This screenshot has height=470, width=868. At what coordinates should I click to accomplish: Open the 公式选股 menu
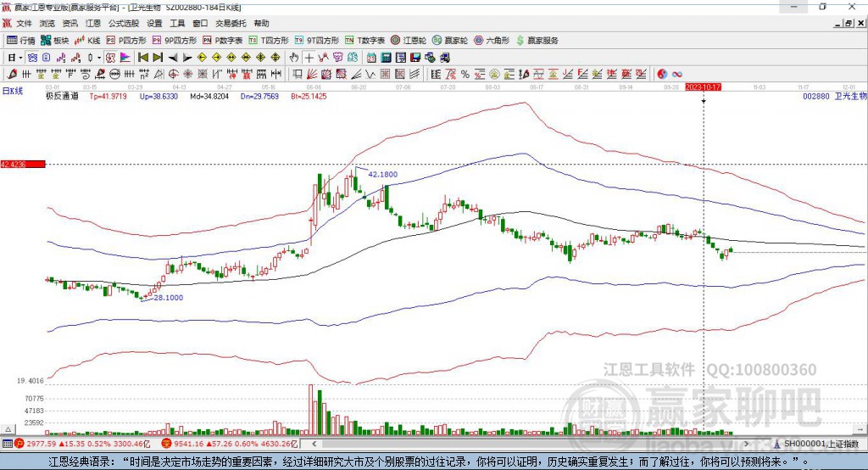pyautogui.click(x=124, y=23)
